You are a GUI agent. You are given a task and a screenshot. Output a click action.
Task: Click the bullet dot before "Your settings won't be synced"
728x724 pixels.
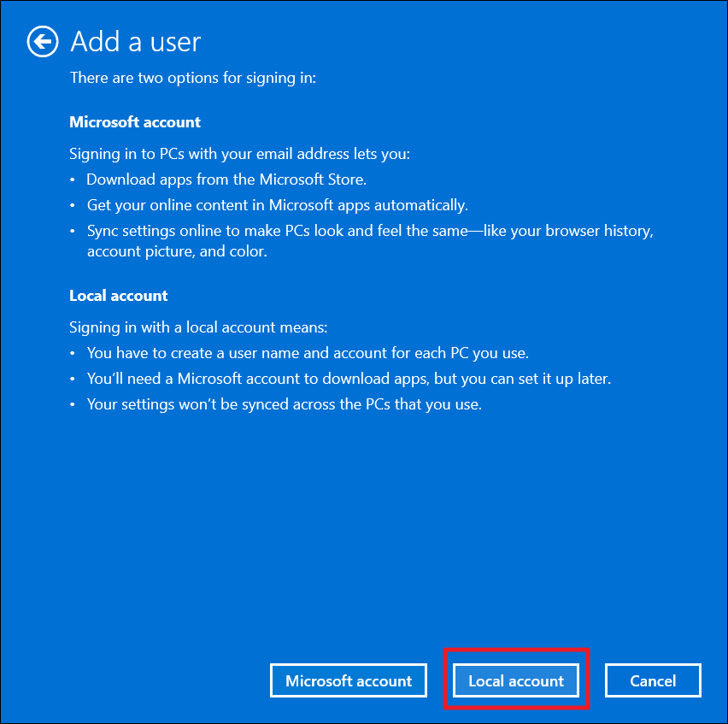(x=74, y=404)
